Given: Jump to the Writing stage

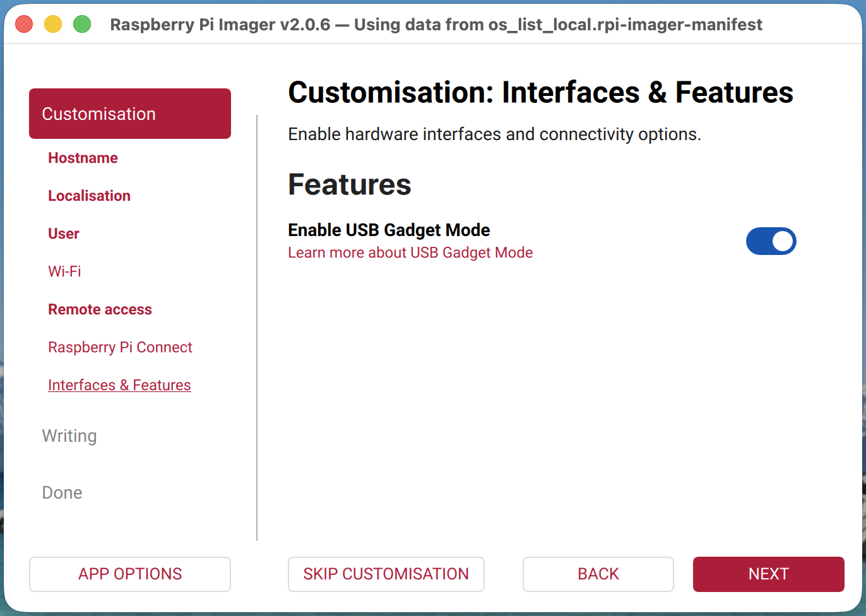Looking at the screenshot, I should tap(69, 435).
